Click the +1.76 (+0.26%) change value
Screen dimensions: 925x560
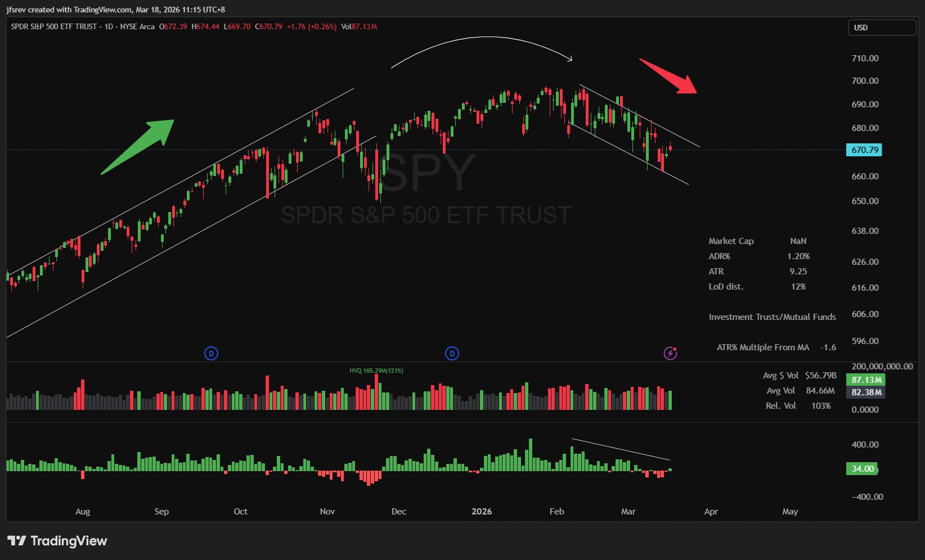312,26
